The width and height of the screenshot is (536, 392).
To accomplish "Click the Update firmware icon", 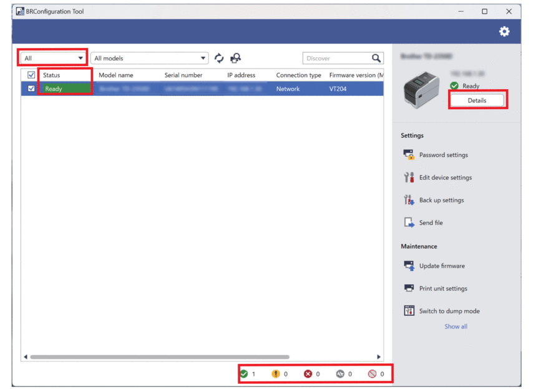I will (409, 265).
